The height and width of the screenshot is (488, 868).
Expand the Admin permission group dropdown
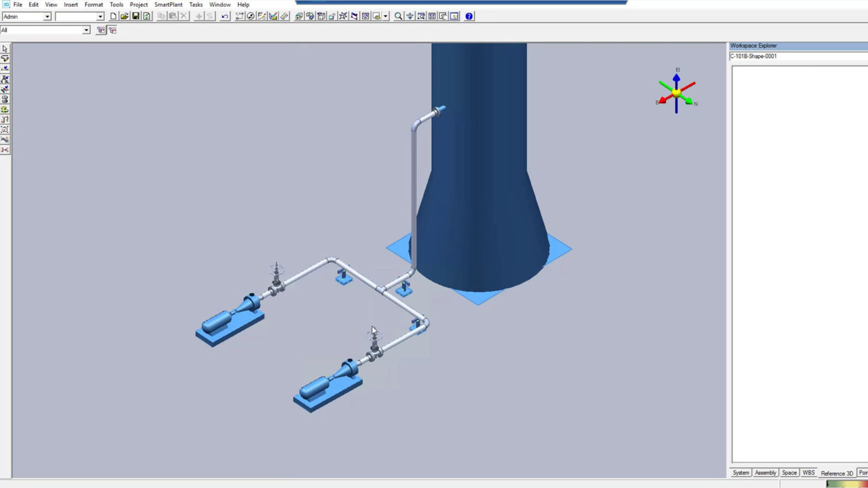tap(47, 17)
